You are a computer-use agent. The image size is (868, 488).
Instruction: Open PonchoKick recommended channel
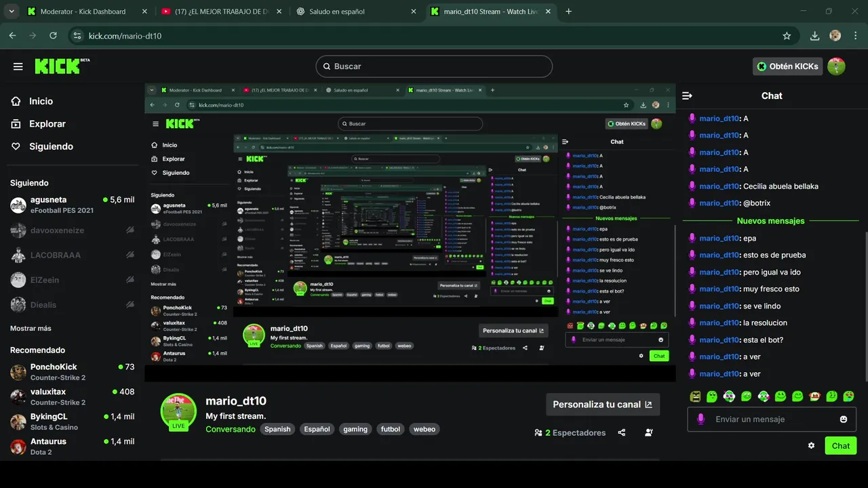click(x=73, y=372)
